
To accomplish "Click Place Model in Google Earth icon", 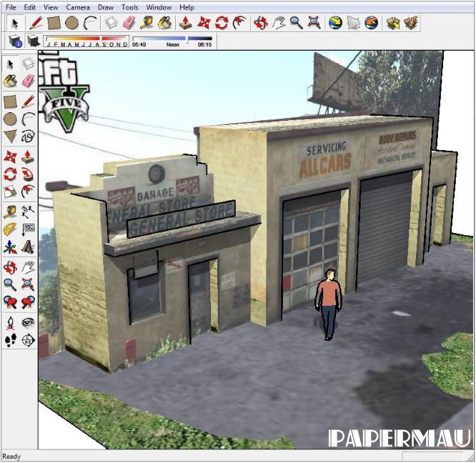I will pyautogui.click(x=371, y=23).
